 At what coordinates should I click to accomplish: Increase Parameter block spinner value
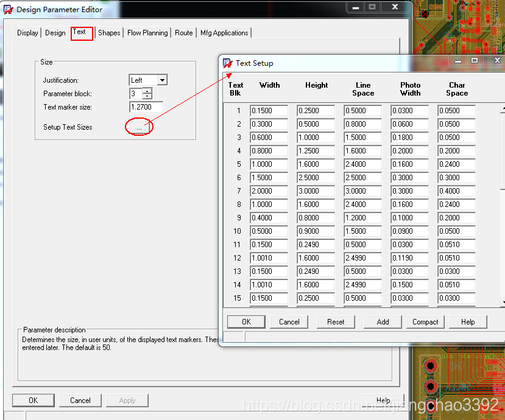point(147,91)
